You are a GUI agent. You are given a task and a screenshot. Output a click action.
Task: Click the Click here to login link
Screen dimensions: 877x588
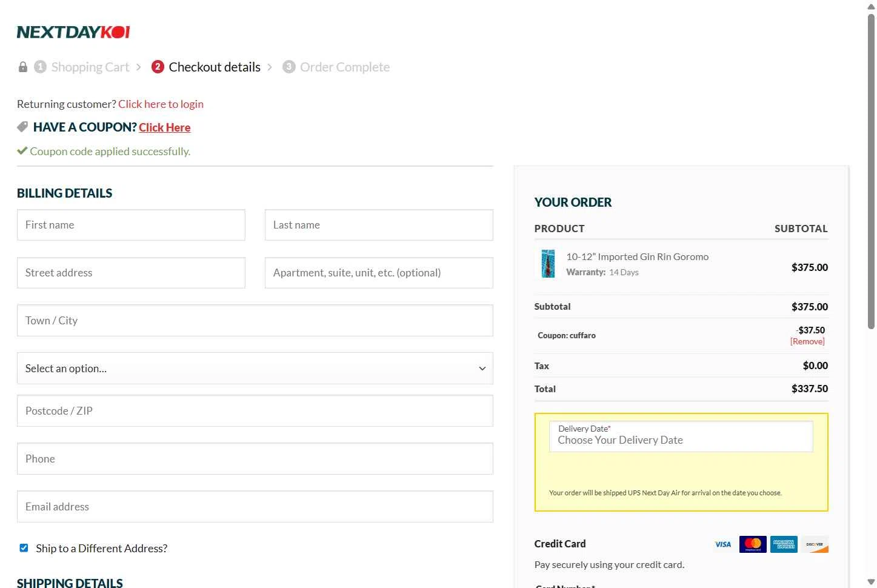(161, 104)
